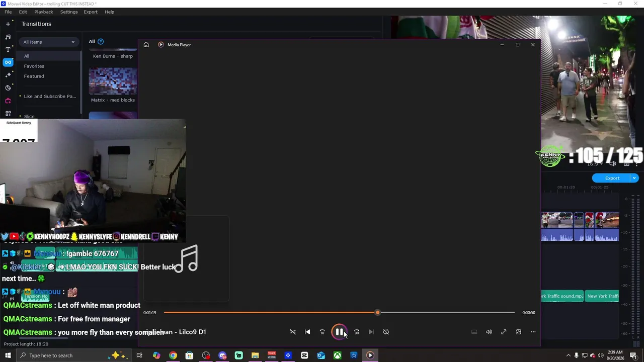Expand the All items dropdown
The width and height of the screenshot is (644, 362).
(x=49, y=42)
